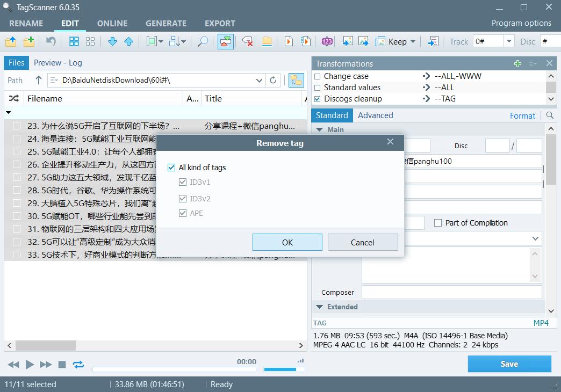Undo the last change
The image size is (561, 392).
51,41
